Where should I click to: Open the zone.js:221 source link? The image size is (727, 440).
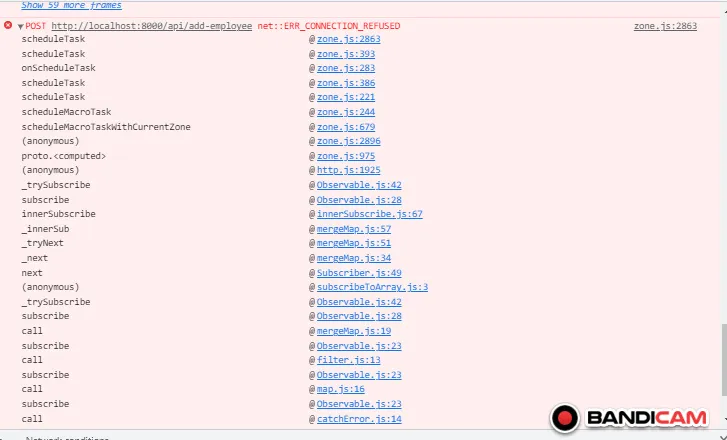pyautogui.click(x=346, y=97)
